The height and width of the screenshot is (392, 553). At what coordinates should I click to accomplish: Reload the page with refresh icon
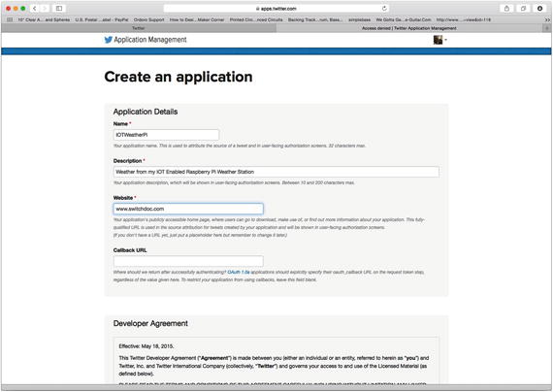[384, 8]
